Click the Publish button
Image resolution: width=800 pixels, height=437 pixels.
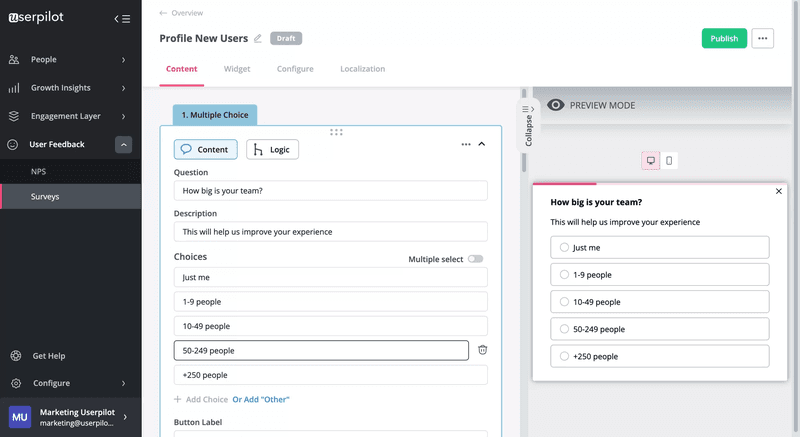[x=724, y=38]
